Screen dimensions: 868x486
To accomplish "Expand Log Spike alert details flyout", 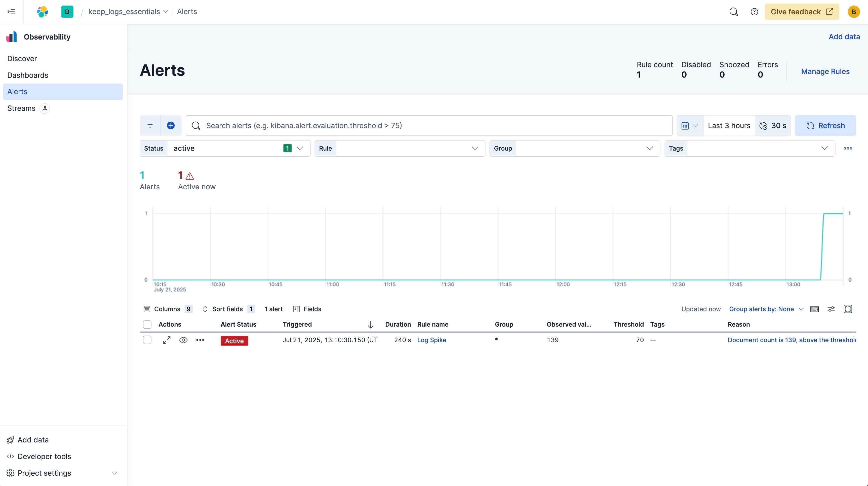I will point(167,340).
